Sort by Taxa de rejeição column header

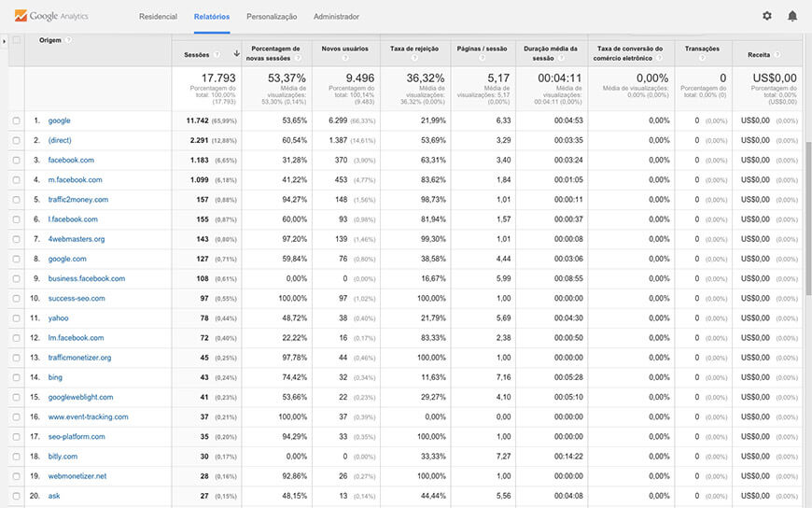click(413, 49)
